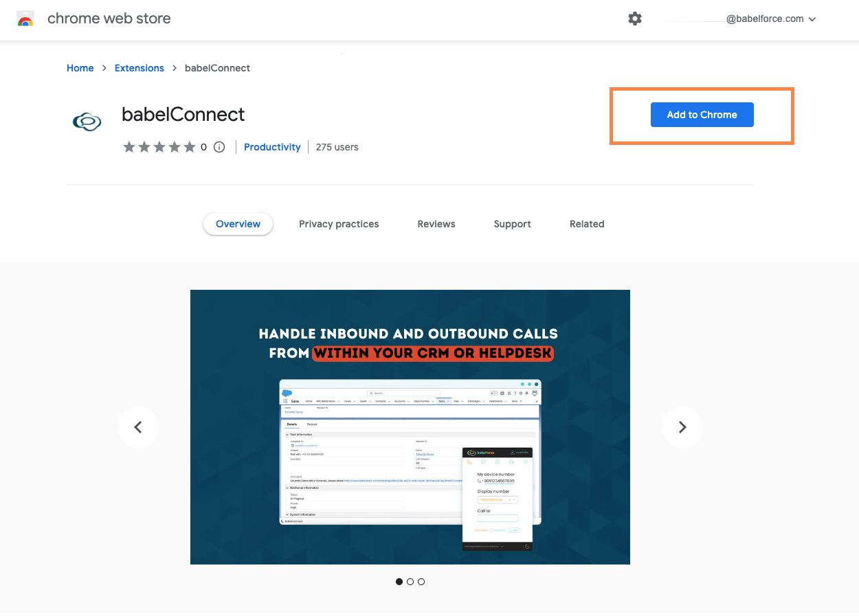
Task: Click the promotional screenshot image
Action: (x=410, y=427)
